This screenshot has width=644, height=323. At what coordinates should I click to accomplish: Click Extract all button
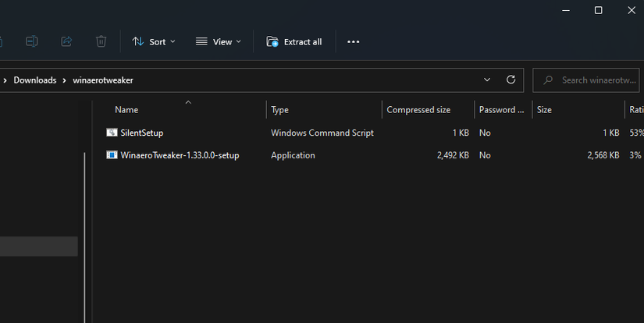[294, 41]
